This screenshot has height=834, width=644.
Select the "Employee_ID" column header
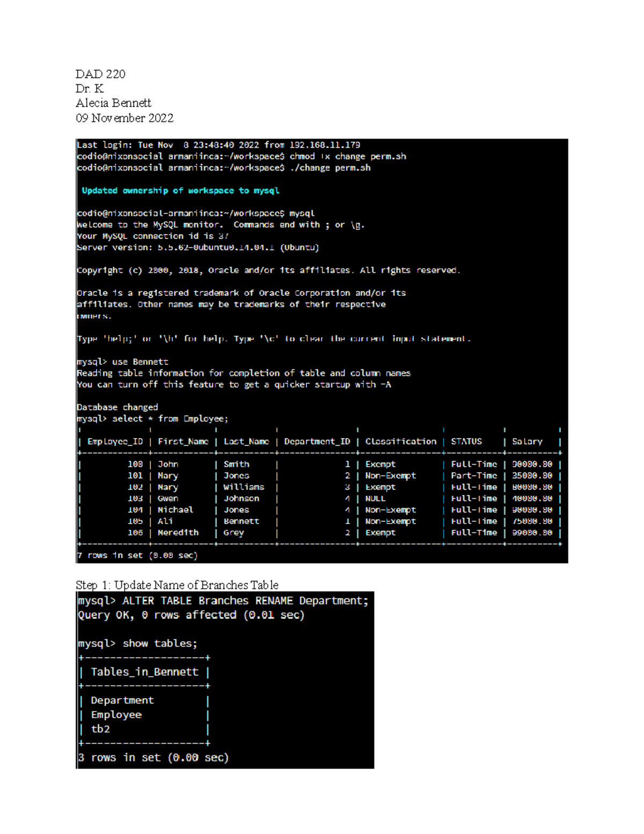pyautogui.click(x=115, y=441)
